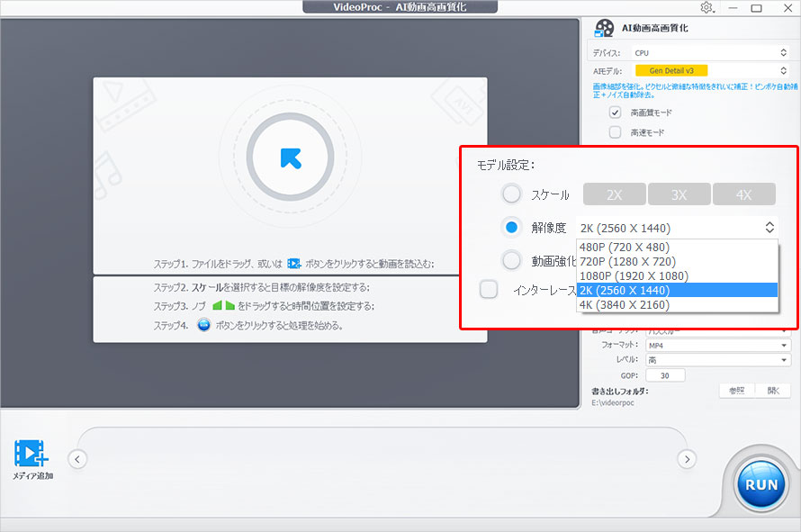Click the left arrow of the media tray

(x=77, y=458)
